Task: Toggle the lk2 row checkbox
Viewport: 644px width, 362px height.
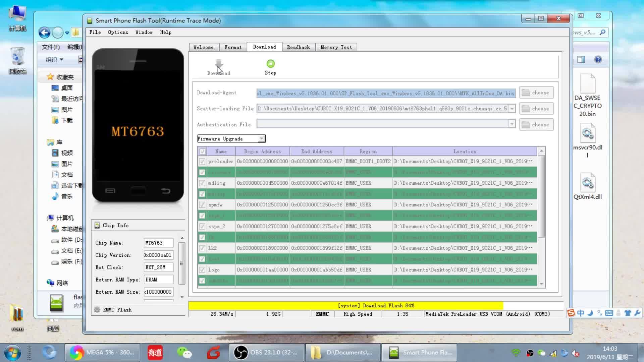Action: click(202, 248)
